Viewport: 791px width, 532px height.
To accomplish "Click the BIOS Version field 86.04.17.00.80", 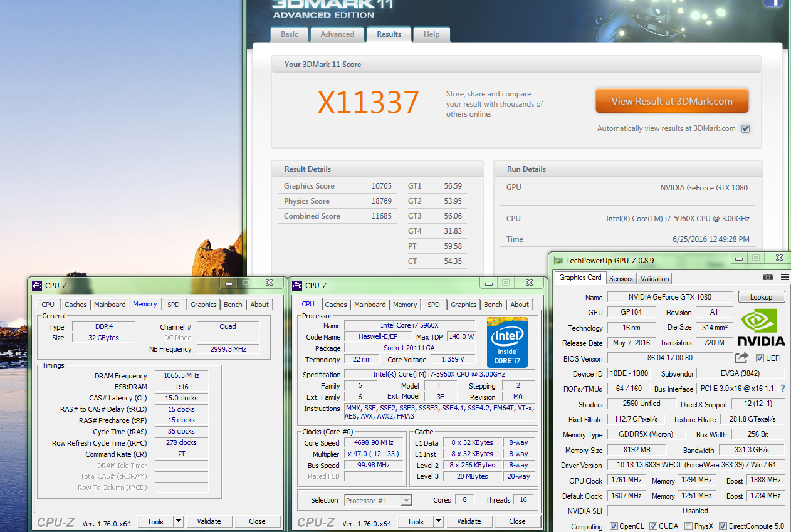I will (x=669, y=358).
